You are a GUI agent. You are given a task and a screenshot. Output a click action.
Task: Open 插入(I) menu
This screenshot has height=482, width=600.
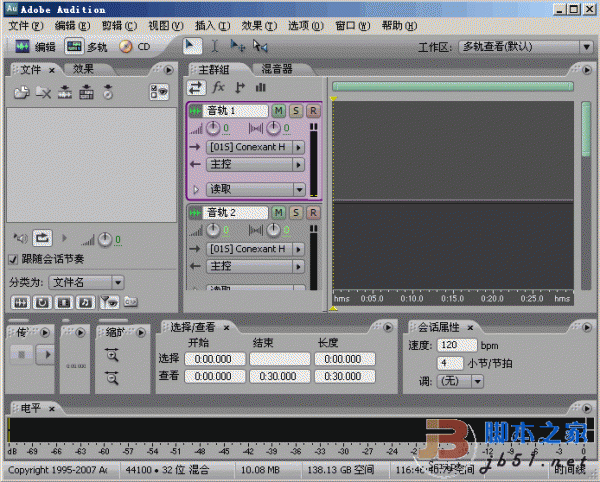[x=212, y=26]
